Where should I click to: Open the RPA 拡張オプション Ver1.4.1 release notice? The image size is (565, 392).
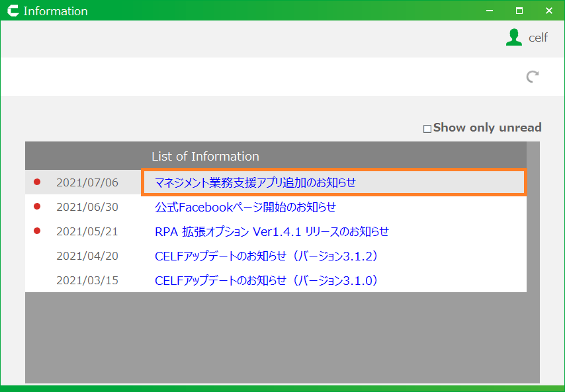pos(271,231)
